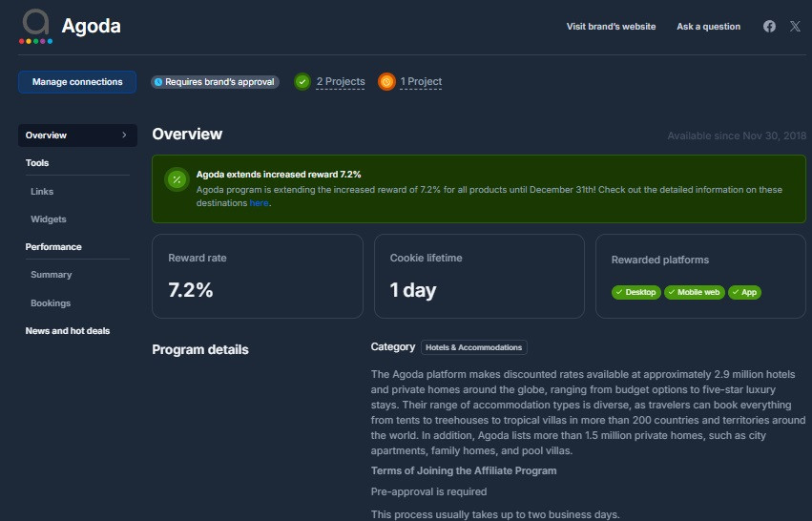Click the green checkmark approved projects icon

(302, 82)
